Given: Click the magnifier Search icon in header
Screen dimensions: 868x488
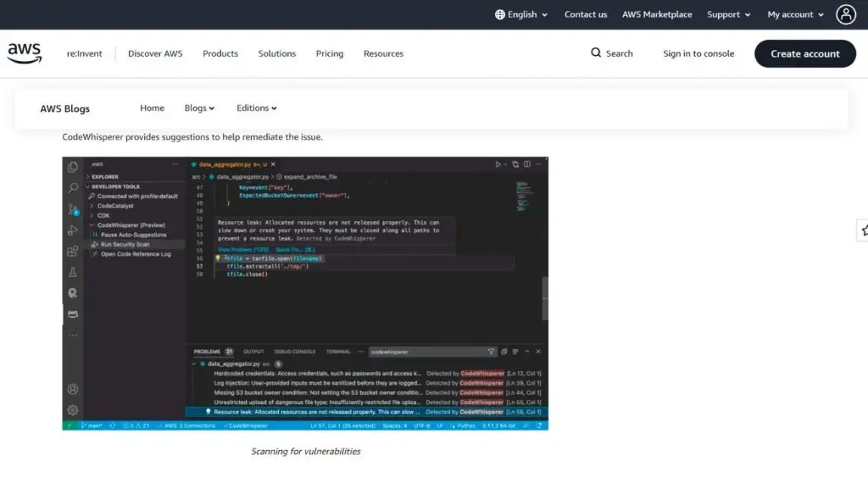Looking at the screenshot, I should click(596, 53).
